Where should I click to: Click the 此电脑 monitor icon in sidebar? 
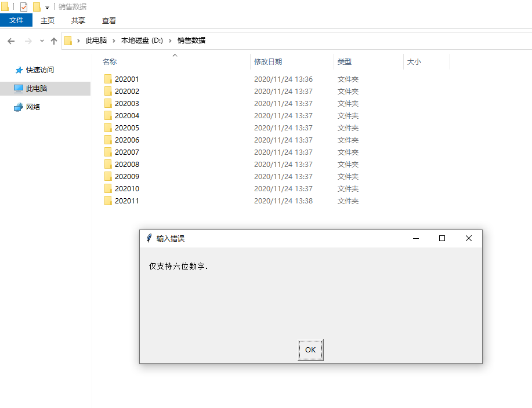coord(19,89)
